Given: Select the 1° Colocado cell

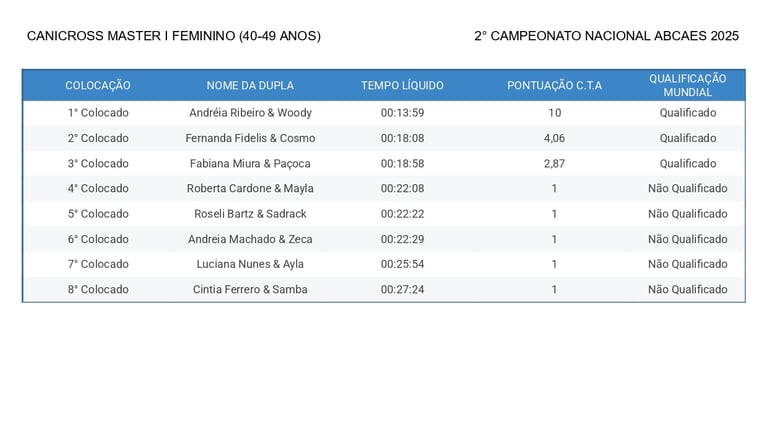Looking at the screenshot, I should [98, 113].
